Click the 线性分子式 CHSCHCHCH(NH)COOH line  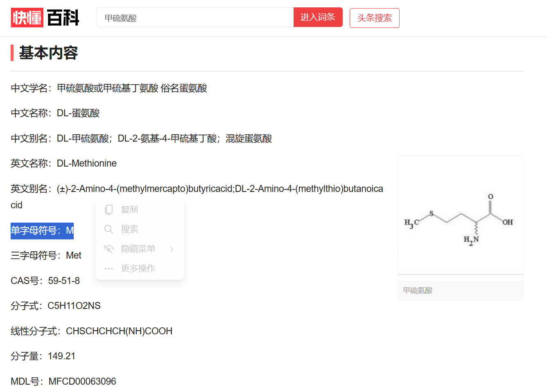[x=91, y=331]
